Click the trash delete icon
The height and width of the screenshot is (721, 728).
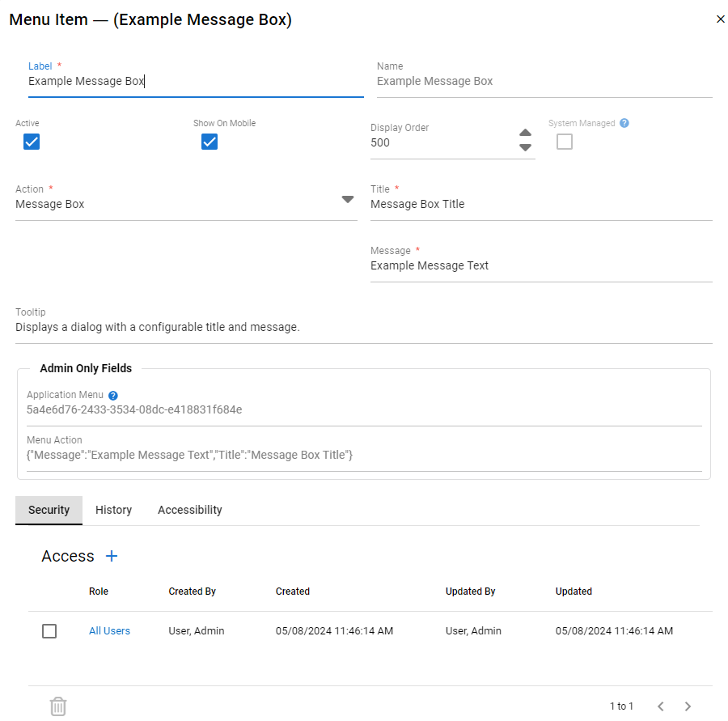tap(58, 706)
